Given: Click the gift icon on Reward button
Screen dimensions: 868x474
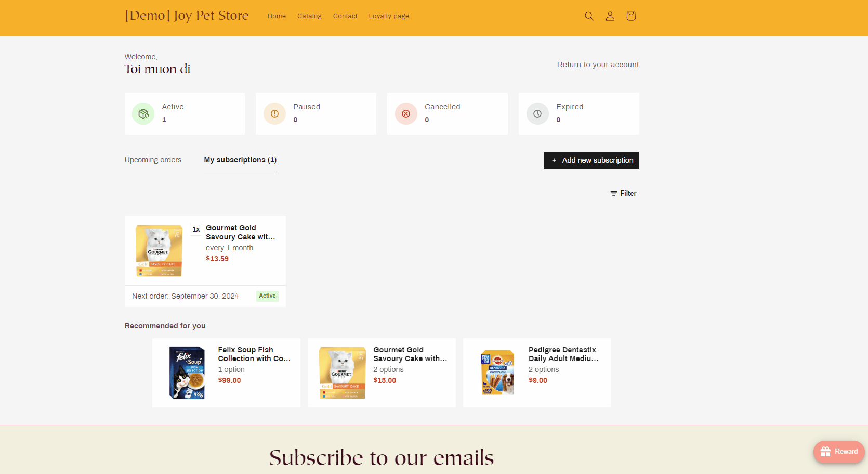Looking at the screenshot, I should pyautogui.click(x=825, y=452).
